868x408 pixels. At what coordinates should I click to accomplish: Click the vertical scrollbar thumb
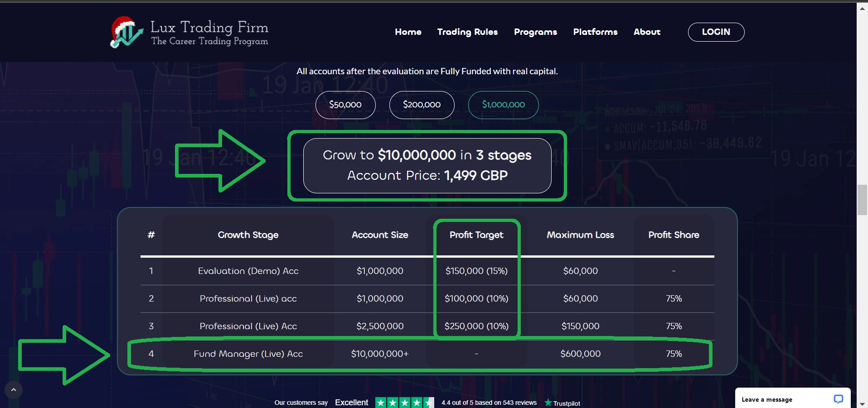tap(862, 200)
